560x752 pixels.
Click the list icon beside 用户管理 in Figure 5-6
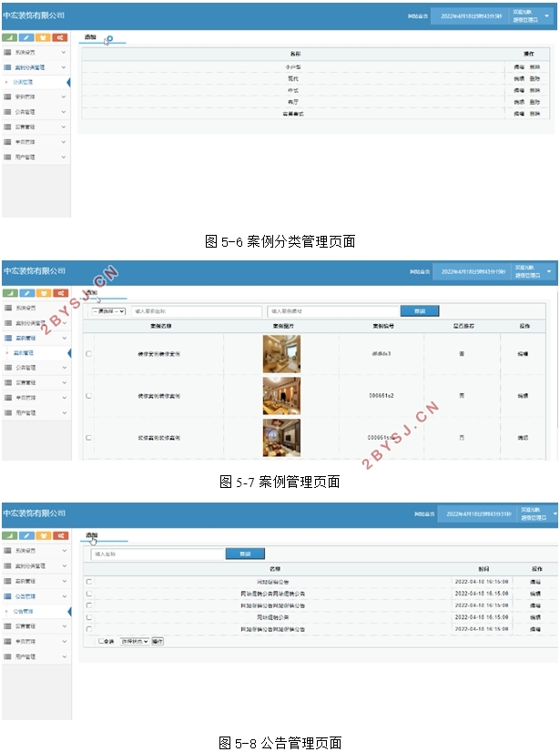click(7, 157)
